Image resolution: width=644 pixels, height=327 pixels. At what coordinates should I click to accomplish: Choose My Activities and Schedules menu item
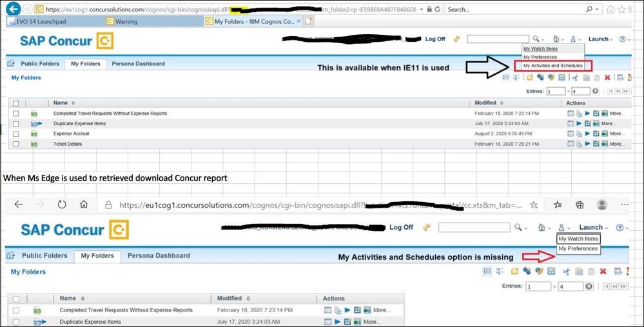tap(553, 66)
